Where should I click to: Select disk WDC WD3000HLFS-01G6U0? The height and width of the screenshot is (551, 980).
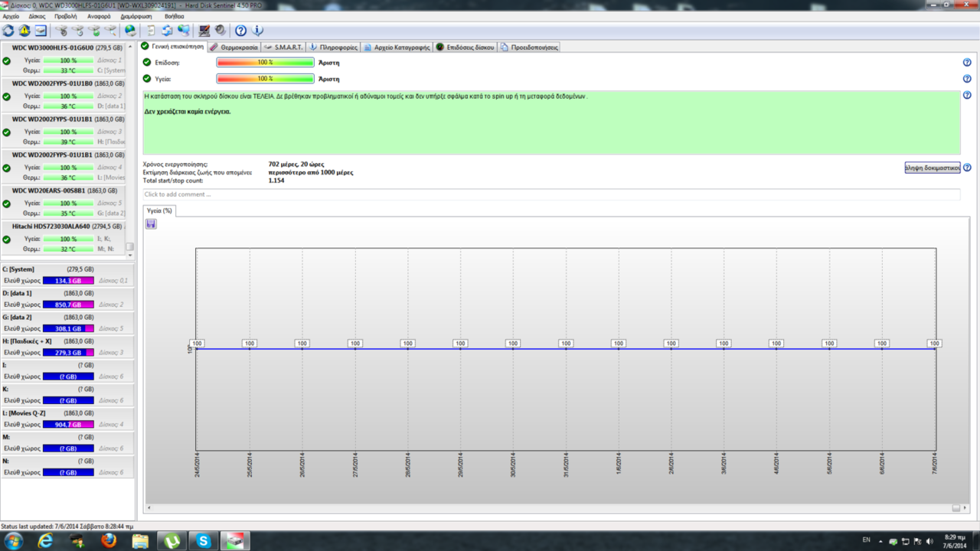(63, 60)
